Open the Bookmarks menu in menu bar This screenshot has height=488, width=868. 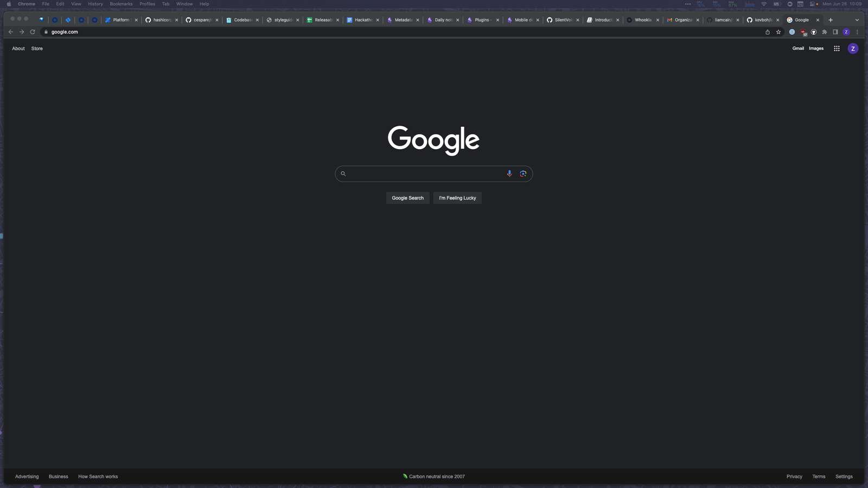(x=121, y=4)
